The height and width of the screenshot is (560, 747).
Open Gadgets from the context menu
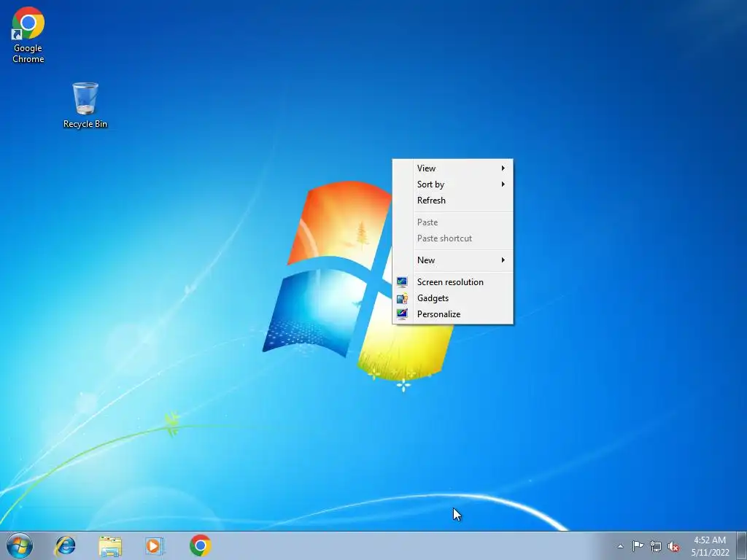click(x=452, y=298)
